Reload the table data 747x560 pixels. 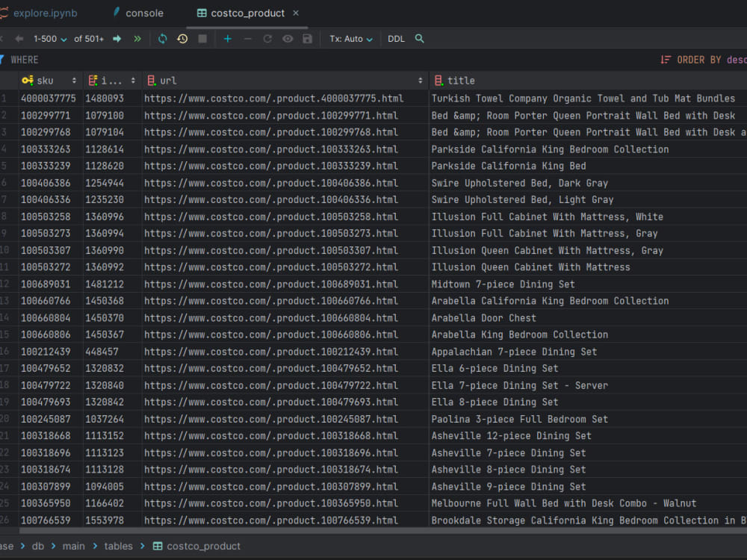tap(162, 39)
